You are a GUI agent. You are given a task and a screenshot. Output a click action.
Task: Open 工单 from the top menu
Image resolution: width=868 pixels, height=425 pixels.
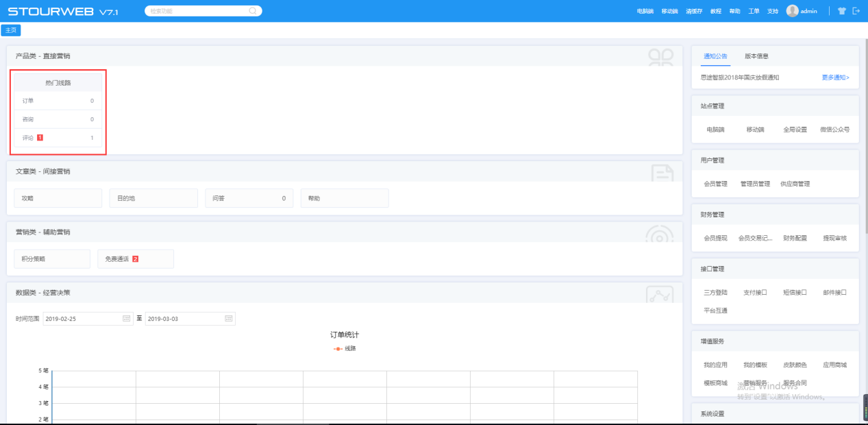[x=754, y=12]
